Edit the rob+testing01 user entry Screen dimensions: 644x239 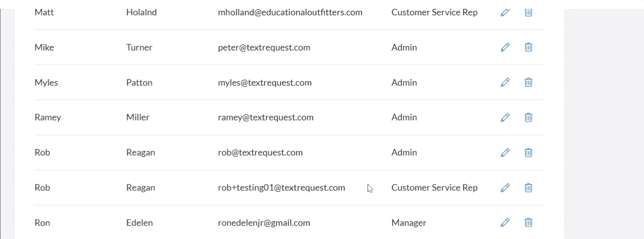point(505,188)
